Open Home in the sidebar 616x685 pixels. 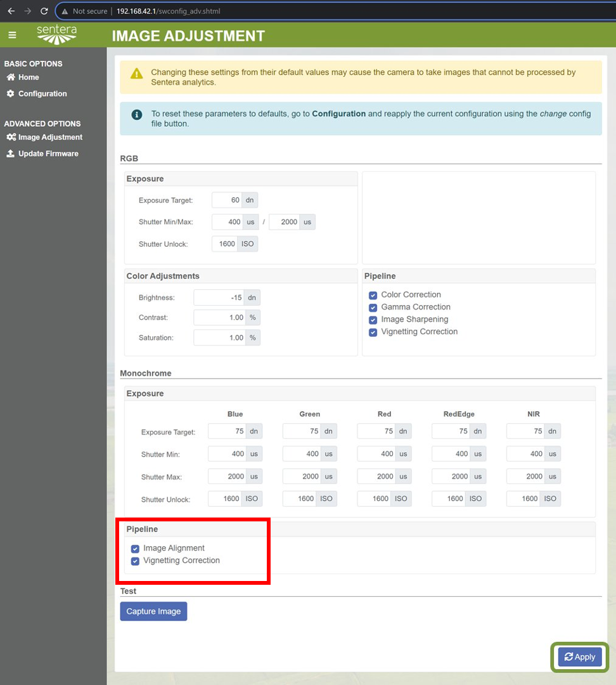coord(29,77)
